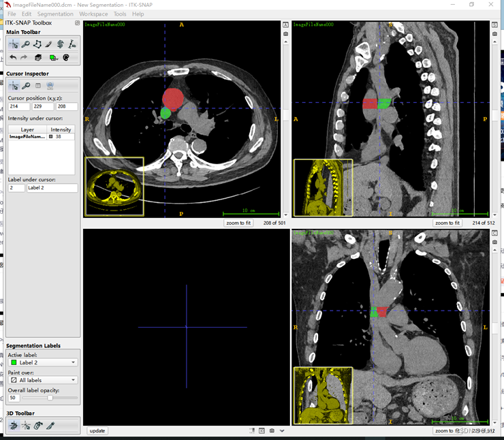Select the 3D scalpel tool
The height and width of the screenshot is (440, 504).
click(50, 426)
